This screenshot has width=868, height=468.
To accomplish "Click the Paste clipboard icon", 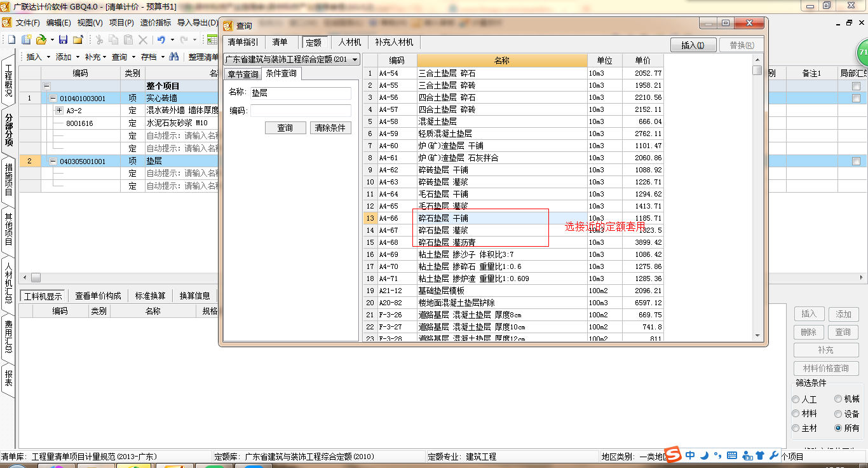I will click(128, 39).
